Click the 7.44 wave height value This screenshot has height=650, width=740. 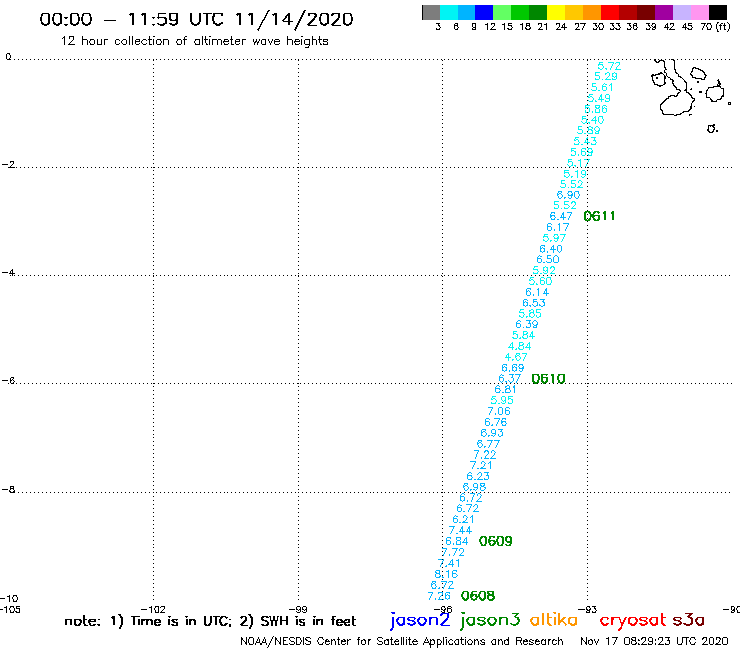point(461,531)
